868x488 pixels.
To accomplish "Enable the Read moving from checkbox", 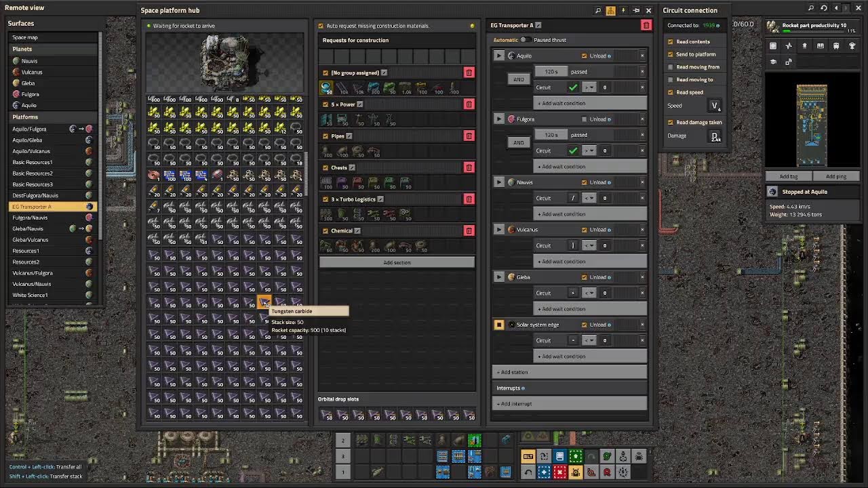I will 671,67.
